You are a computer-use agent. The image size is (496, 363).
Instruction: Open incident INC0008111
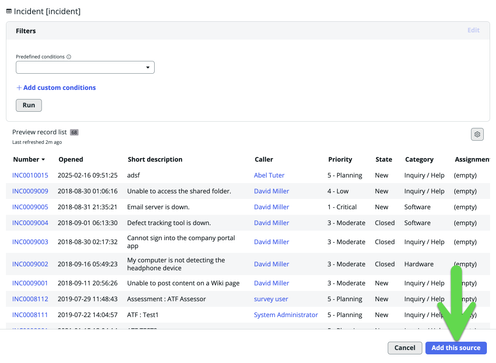click(x=30, y=315)
